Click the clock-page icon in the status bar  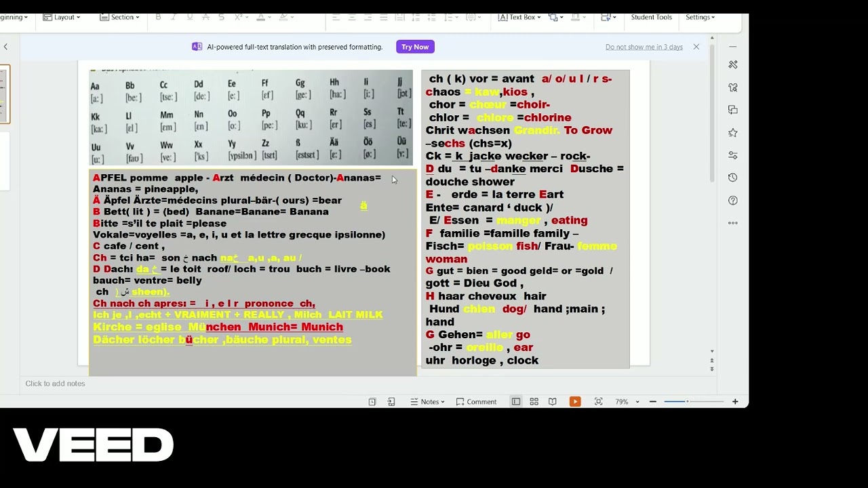click(372, 402)
